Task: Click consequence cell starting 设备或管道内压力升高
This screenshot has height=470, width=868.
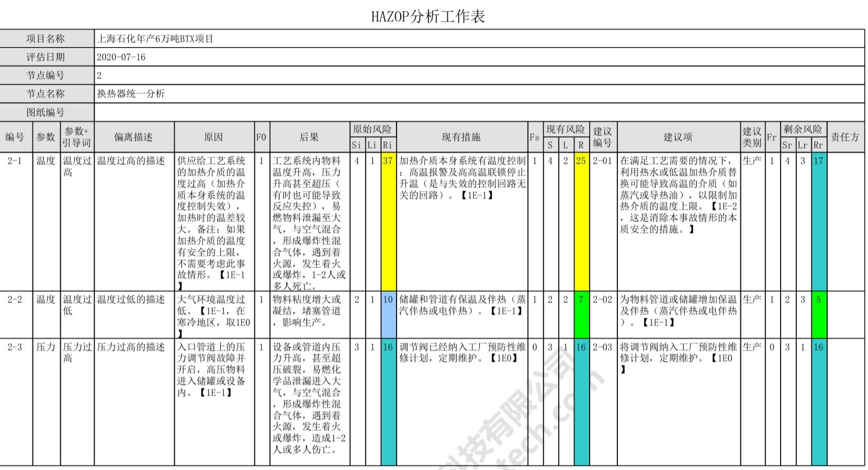Action: tap(310, 402)
